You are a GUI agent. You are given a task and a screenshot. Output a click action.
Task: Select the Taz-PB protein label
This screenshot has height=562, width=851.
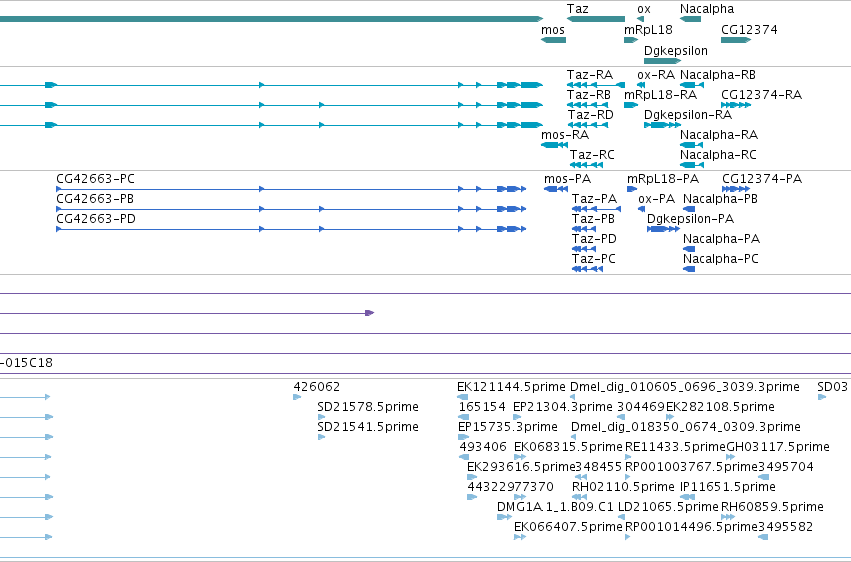593,219
